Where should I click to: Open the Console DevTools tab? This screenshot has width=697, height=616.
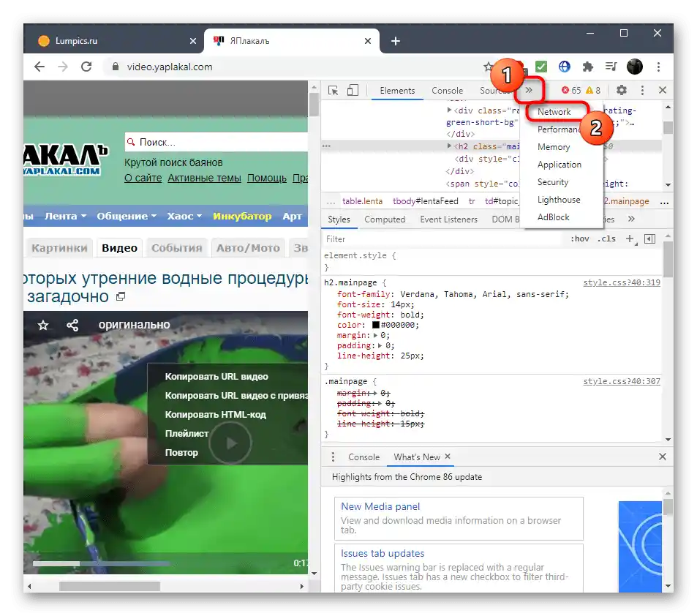(447, 90)
